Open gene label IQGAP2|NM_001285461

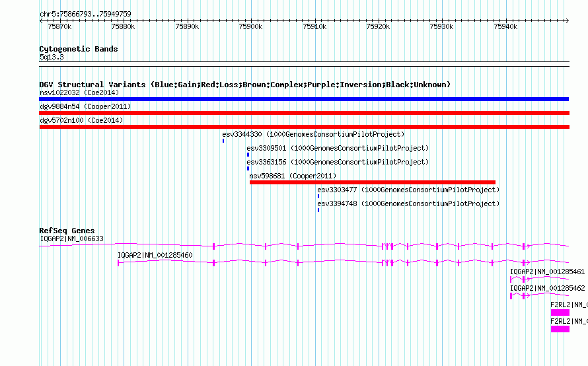click(x=547, y=272)
